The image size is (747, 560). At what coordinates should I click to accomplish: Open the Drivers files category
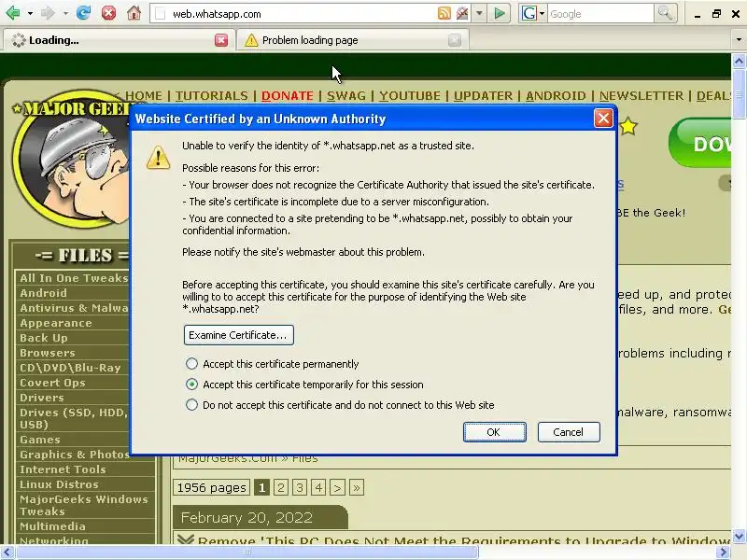pyautogui.click(x=41, y=398)
